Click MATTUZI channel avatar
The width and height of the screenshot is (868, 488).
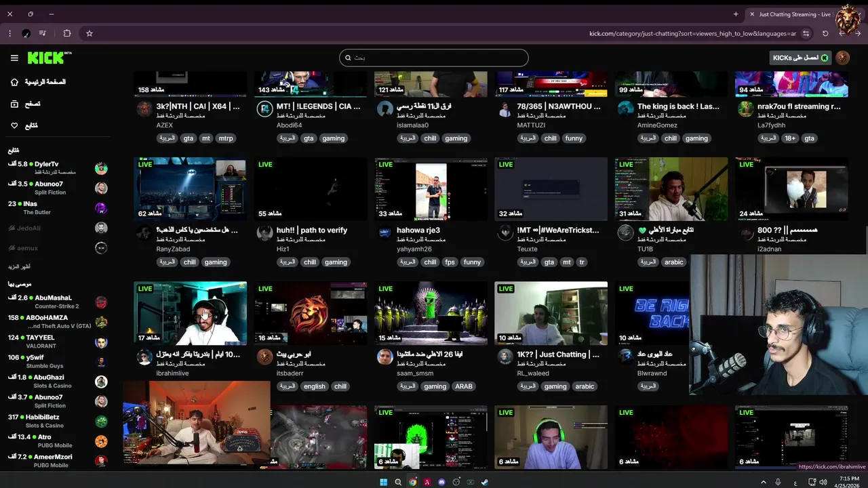505,109
